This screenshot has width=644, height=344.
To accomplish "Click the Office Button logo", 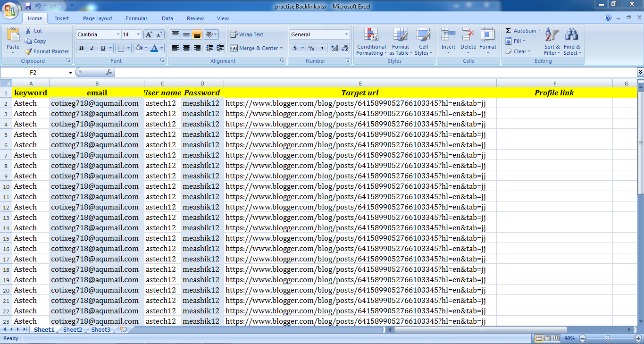I will (x=10, y=9).
